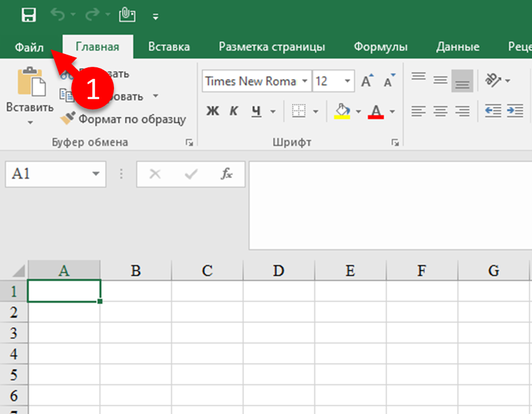Screen dimensions: 532x414
Task: Open the Формулы tab
Action: pyautogui.click(x=381, y=46)
